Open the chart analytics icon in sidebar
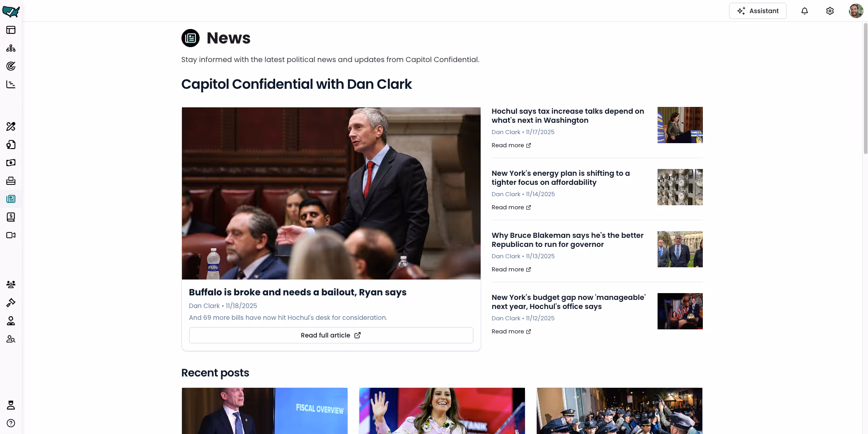Image resolution: width=868 pixels, height=434 pixels. click(x=11, y=84)
